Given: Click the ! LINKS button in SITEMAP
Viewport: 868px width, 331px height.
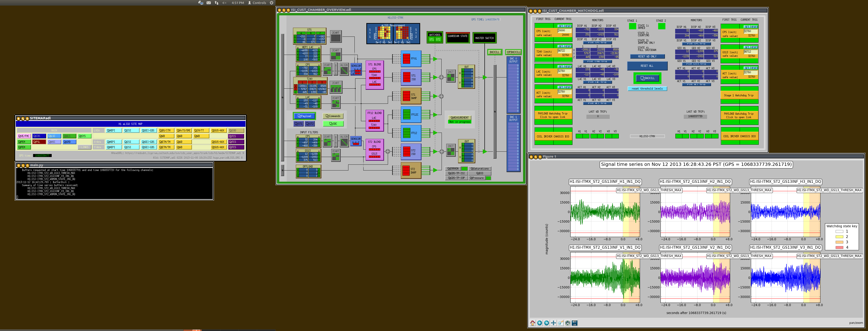Looking at the screenshot, I should 85,147.
